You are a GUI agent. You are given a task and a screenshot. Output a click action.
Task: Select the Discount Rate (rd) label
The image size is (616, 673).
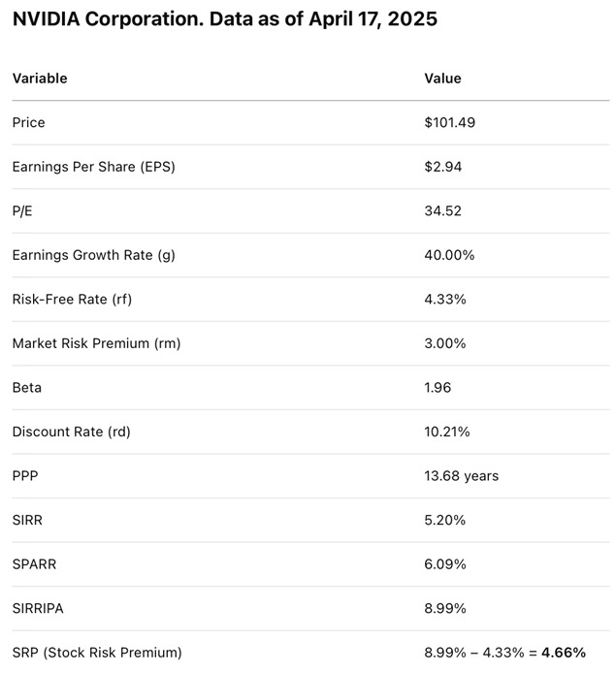(x=71, y=432)
